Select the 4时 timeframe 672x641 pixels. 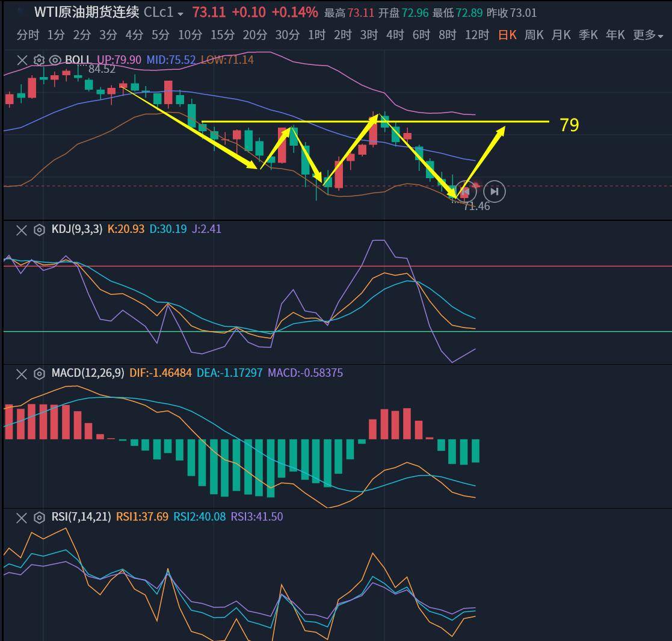[395, 35]
